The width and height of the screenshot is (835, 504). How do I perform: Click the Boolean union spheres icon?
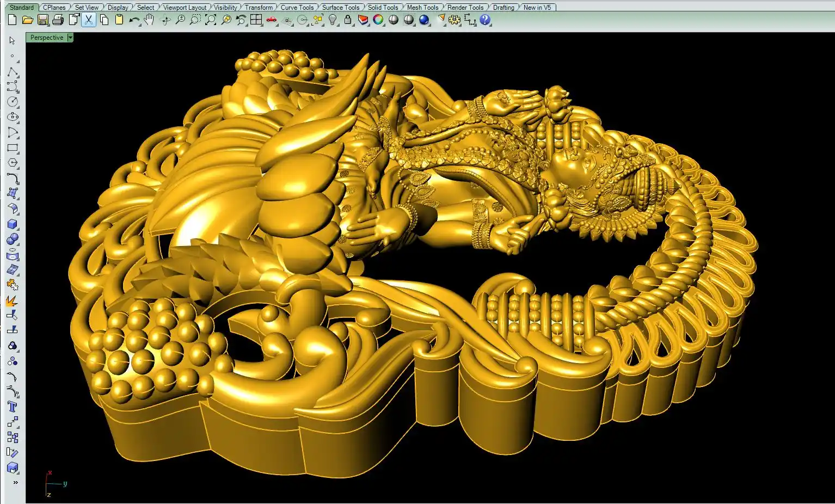(x=13, y=239)
